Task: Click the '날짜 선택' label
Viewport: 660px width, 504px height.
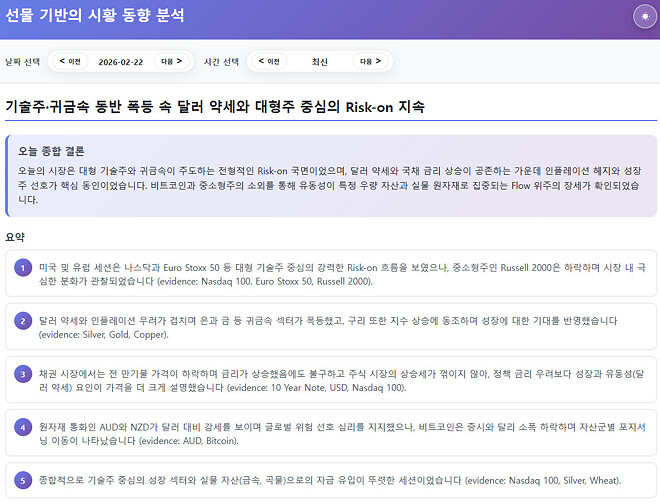Action: tap(23, 62)
